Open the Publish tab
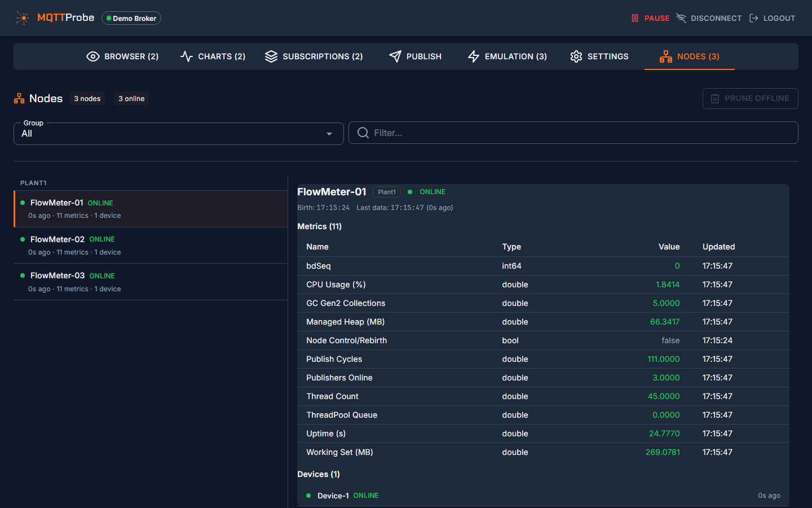Screen dimensions: 812x508 point(416,56)
